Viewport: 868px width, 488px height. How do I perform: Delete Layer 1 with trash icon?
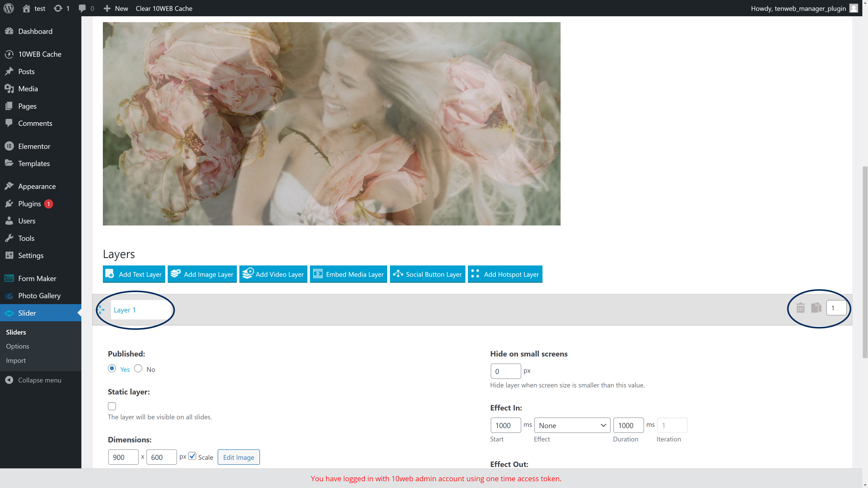click(x=801, y=307)
